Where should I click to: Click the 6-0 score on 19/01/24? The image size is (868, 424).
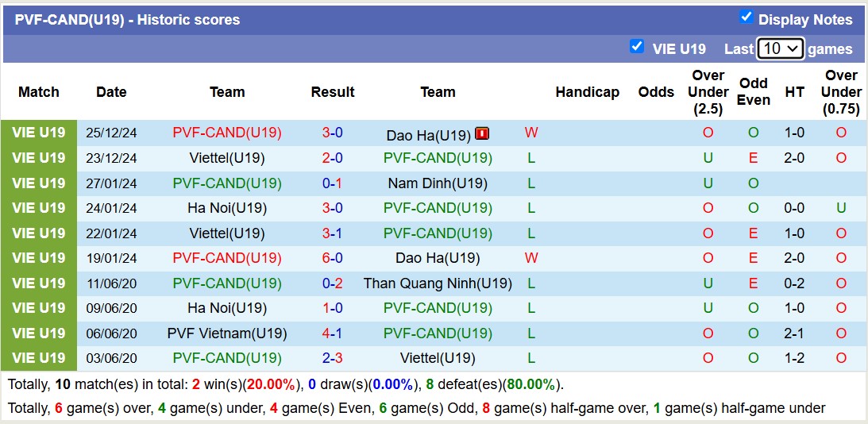(332, 258)
